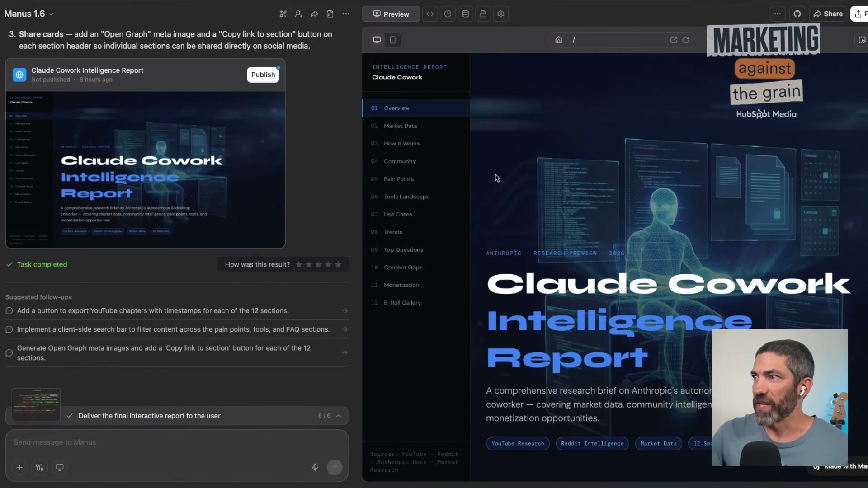Click the share arrow icon in chat header

(315, 14)
